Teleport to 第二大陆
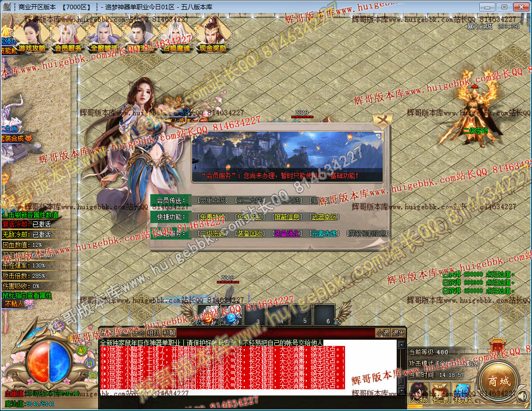 point(250,200)
